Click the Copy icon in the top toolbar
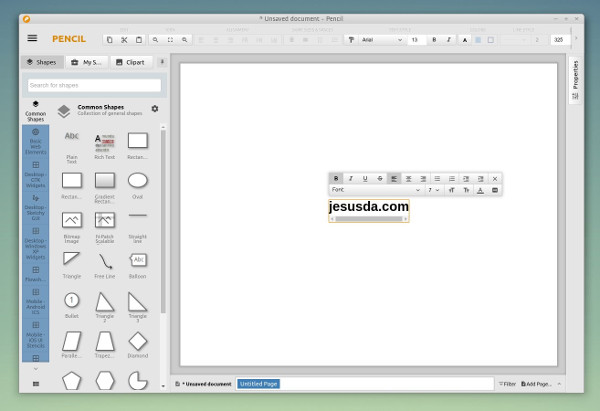This screenshot has height=411, width=600. [x=110, y=39]
